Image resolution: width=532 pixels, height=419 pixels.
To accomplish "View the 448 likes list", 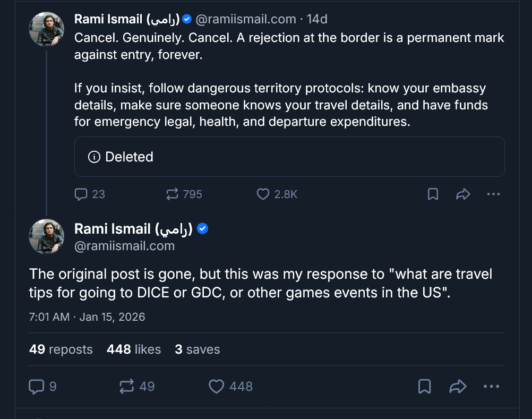I will (x=133, y=349).
